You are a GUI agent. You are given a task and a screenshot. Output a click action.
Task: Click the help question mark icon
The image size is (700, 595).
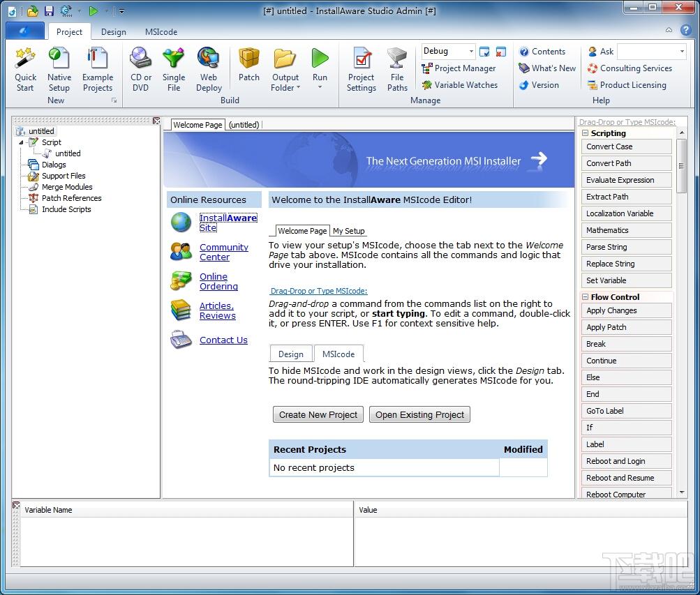point(686,30)
